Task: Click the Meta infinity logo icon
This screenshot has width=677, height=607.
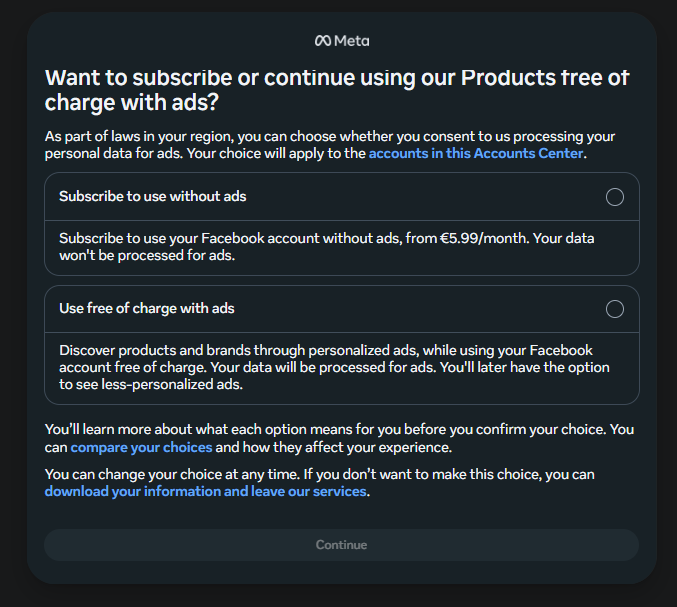Action: coord(323,41)
